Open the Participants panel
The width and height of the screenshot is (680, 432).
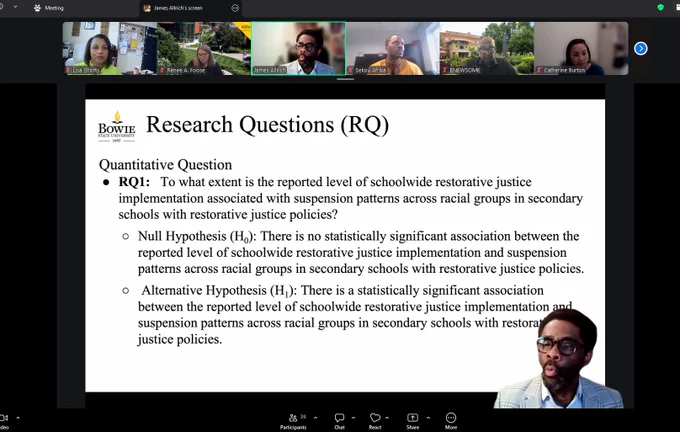click(293, 421)
